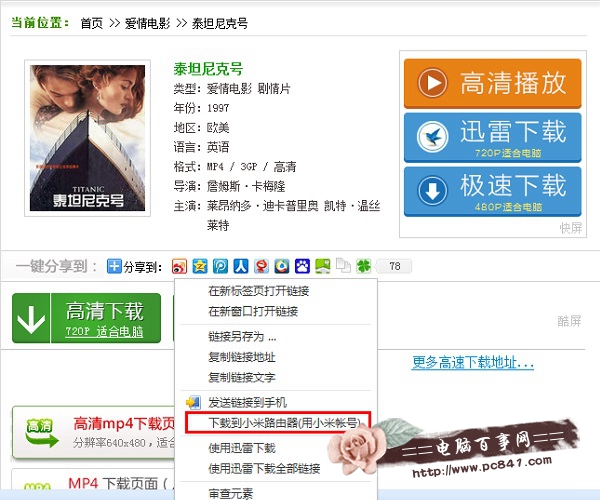Click the Titanic movie poster thumbnail
Viewport: 600px width, 500px height.
88,138
